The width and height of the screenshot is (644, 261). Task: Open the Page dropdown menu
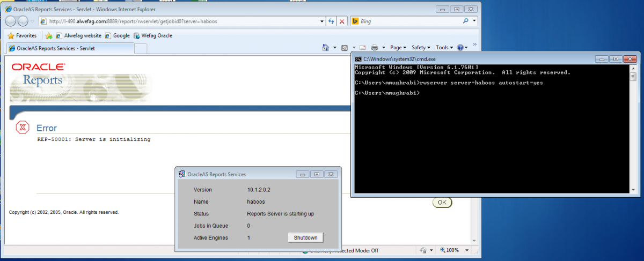398,48
